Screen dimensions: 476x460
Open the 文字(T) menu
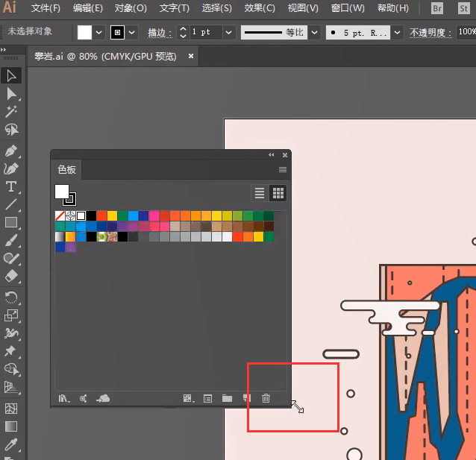[x=175, y=8]
